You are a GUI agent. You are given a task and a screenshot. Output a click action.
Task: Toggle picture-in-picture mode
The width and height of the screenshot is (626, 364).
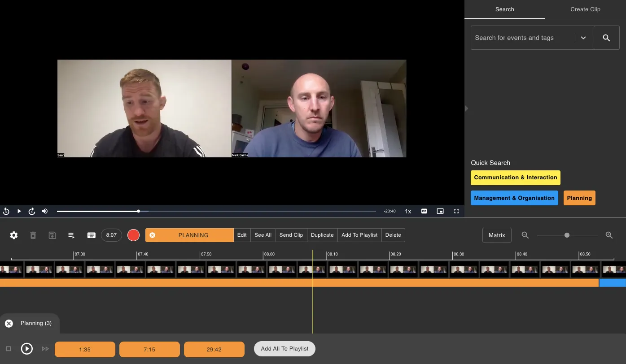(440, 211)
